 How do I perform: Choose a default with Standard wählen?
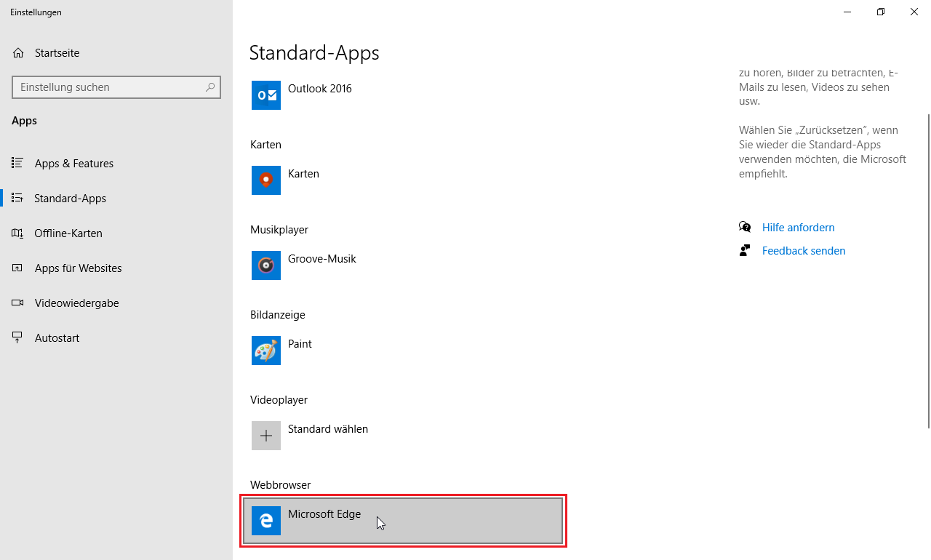(327, 429)
